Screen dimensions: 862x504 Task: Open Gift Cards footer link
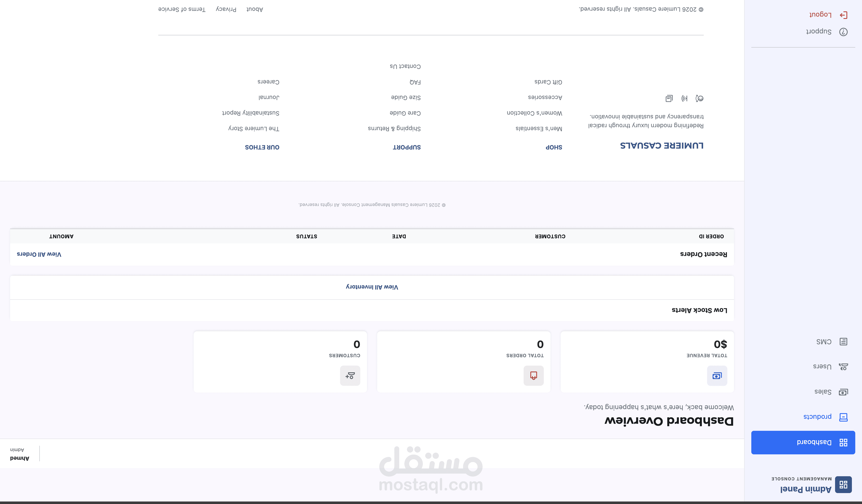(548, 82)
